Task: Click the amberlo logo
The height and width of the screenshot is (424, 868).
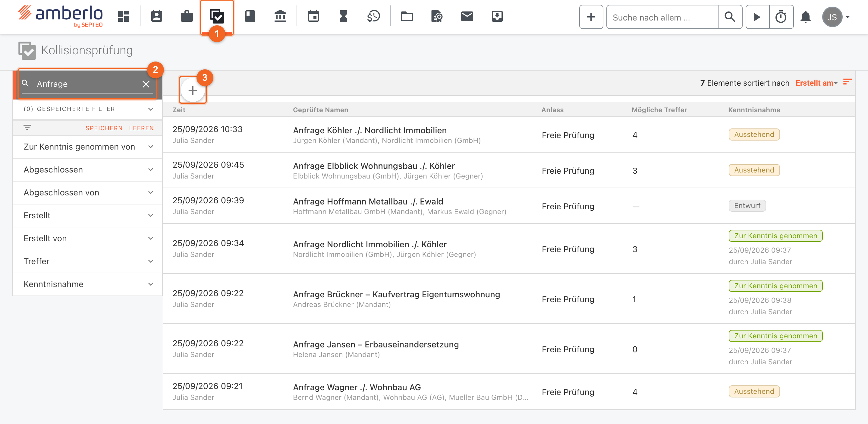Action: [60, 16]
